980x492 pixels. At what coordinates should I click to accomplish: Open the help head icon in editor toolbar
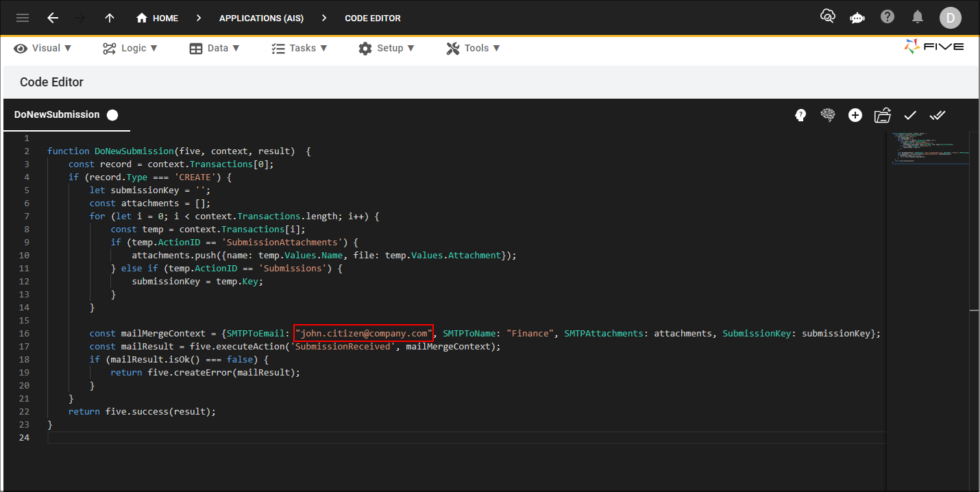[x=800, y=115]
